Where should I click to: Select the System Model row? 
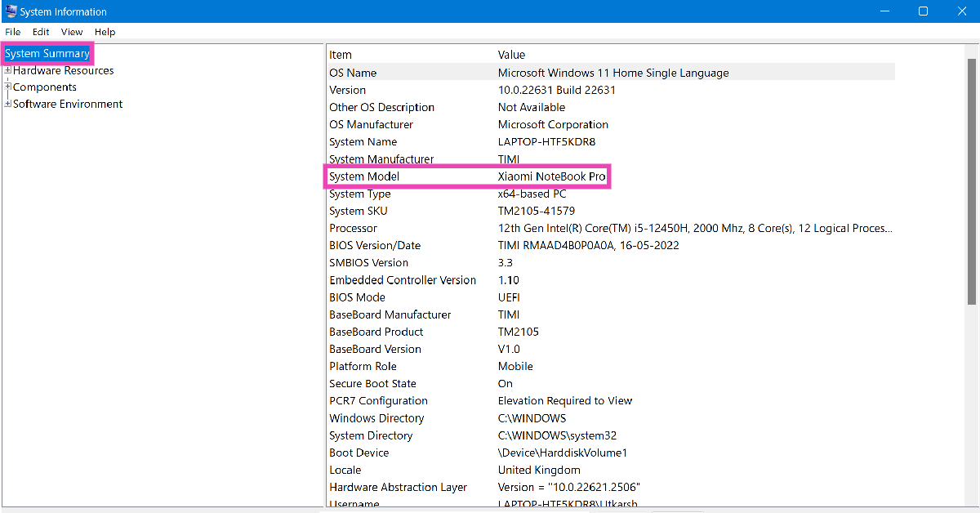364,176
